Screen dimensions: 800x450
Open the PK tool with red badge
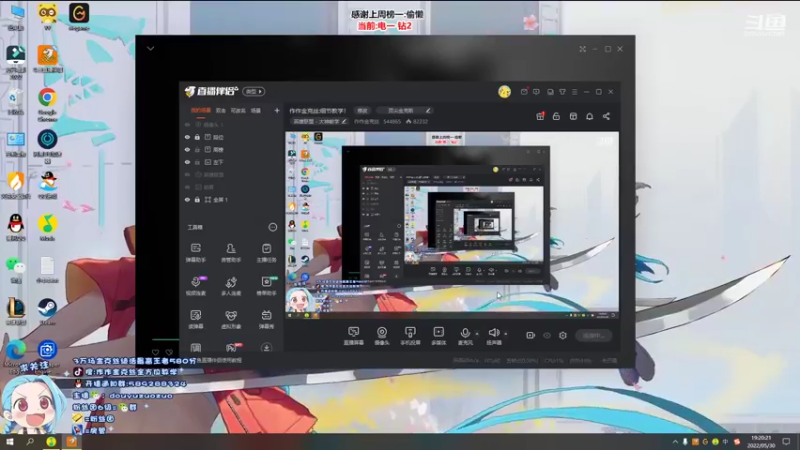pyautogui.click(x=232, y=347)
